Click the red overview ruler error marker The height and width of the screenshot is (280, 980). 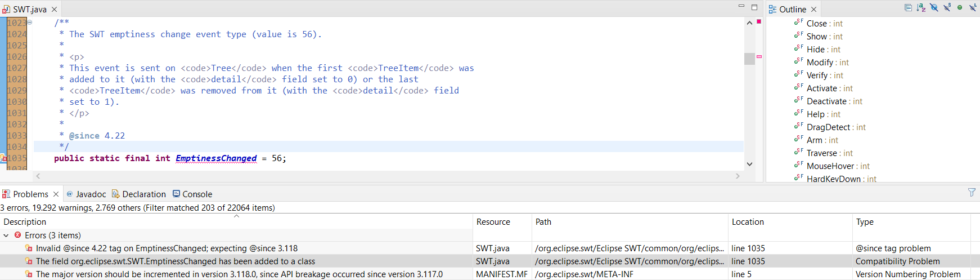(759, 21)
